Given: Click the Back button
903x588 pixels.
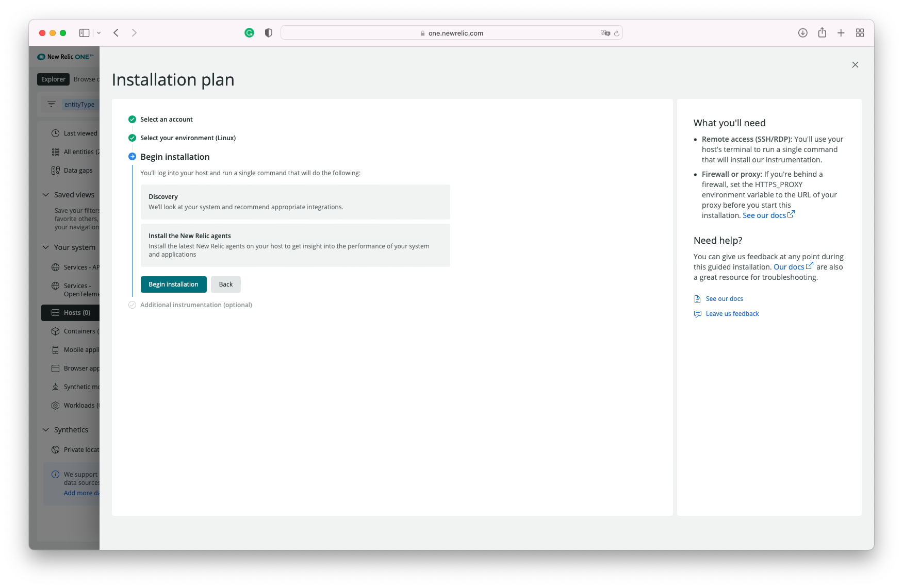Looking at the screenshot, I should click(x=226, y=284).
